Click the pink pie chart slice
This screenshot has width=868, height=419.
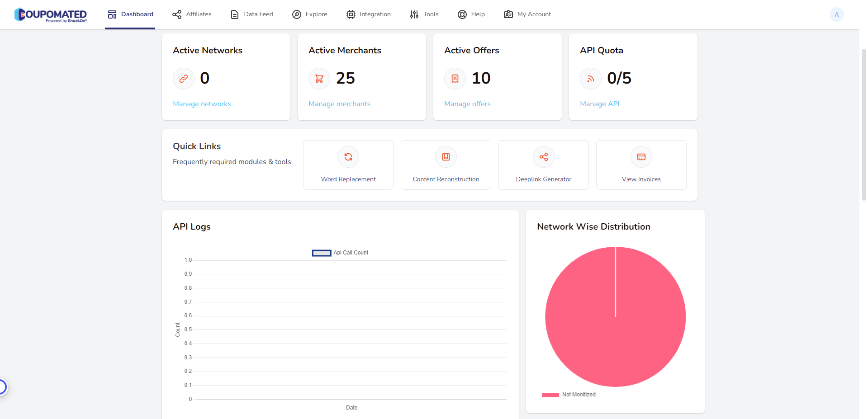tap(588, 325)
